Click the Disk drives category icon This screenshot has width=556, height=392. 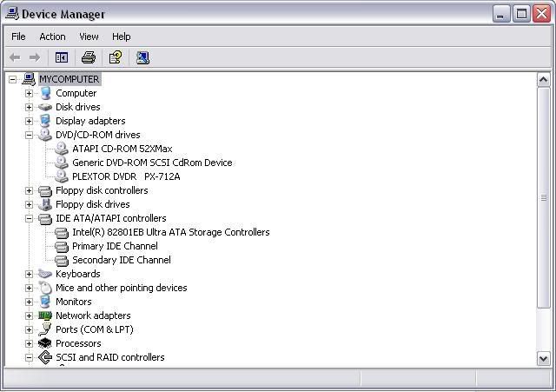45,107
